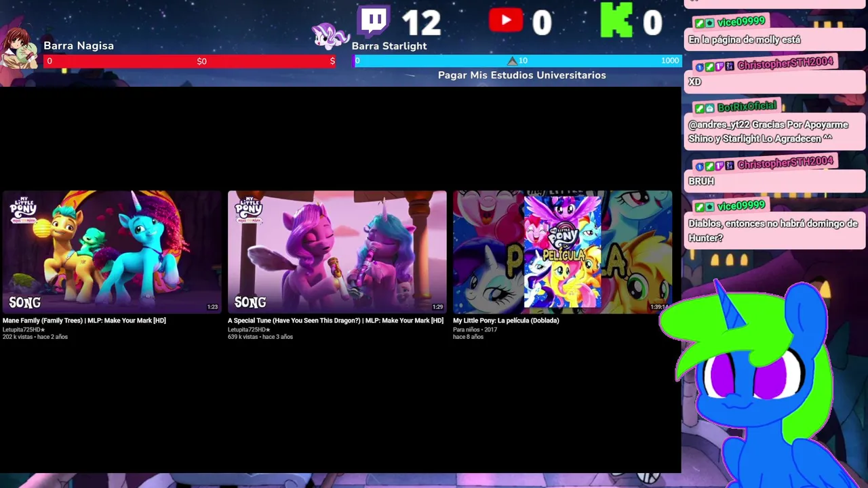Click the 1:23 duration badge on Mane Family
The height and width of the screenshot is (488, 868).
pos(212,307)
